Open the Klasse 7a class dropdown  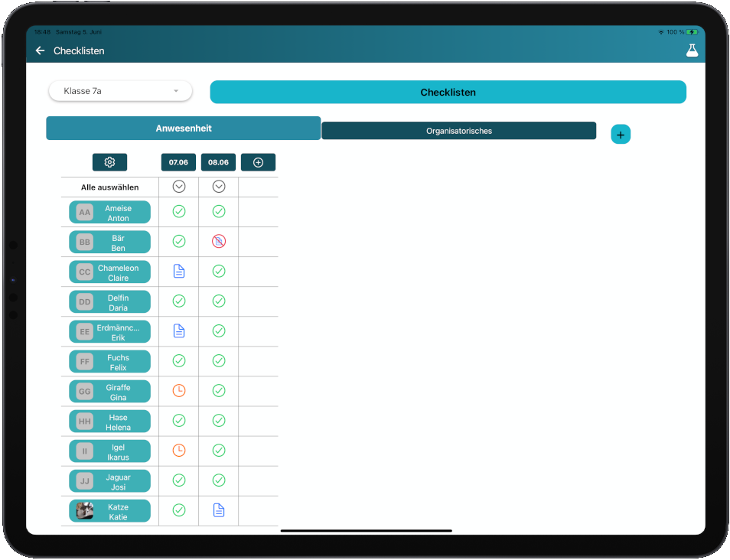point(120,91)
